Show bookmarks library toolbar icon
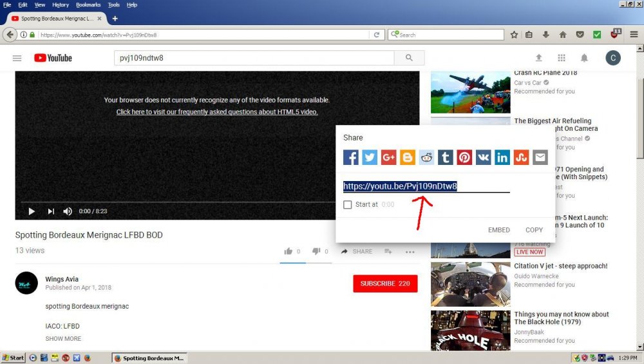The image size is (644, 364). pyautogui.click(x=529, y=35)
